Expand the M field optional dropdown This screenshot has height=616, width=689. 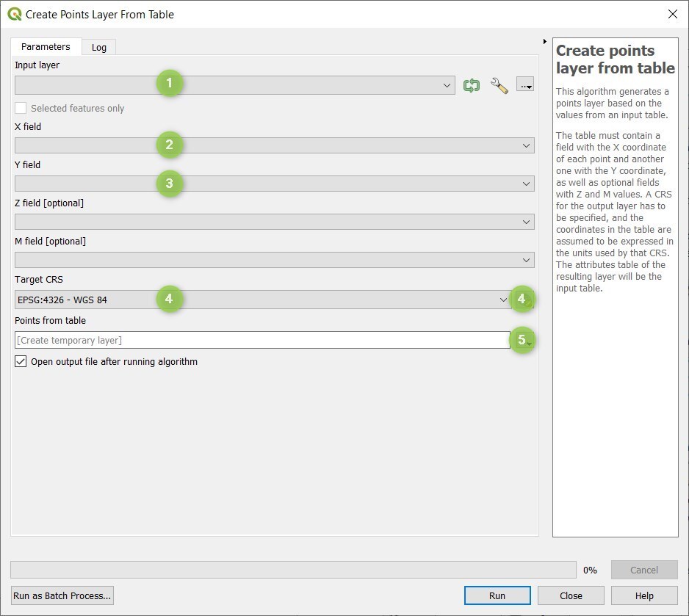click(x=275, y=260)
